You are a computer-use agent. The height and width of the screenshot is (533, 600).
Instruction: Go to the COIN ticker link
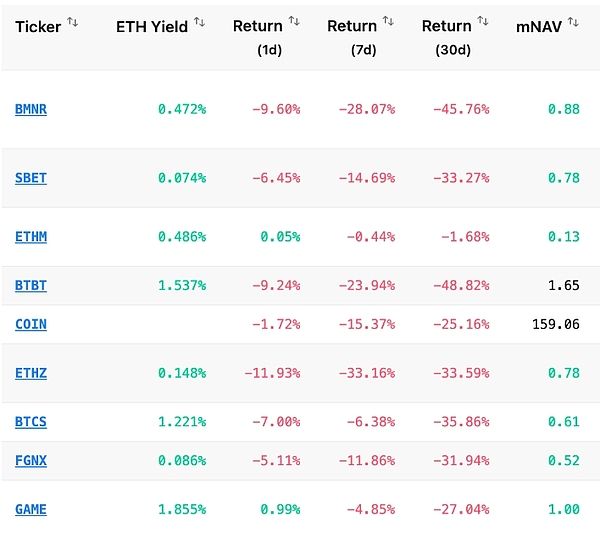[x=31, y=324]
